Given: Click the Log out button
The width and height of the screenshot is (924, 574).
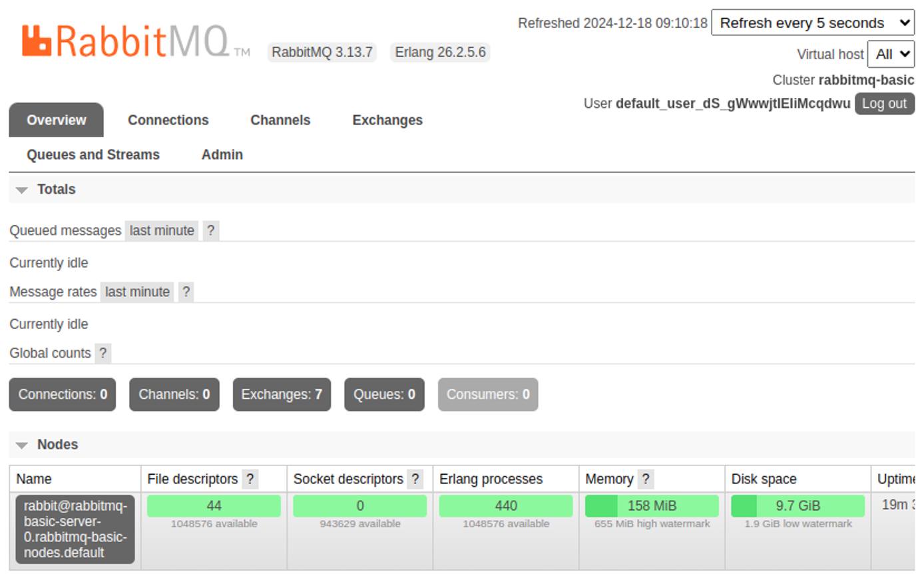Looking at the screenshot, I should click(884, 103).
